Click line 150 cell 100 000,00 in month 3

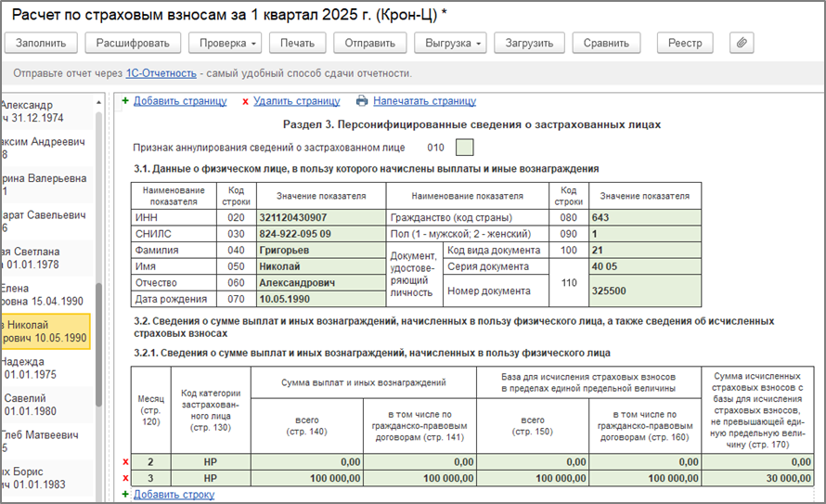533,478
